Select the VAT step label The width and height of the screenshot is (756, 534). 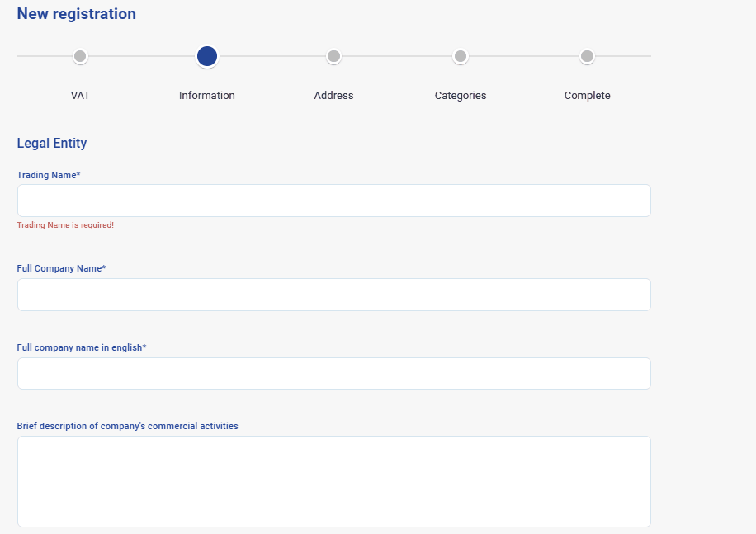[x=80, y=96]
